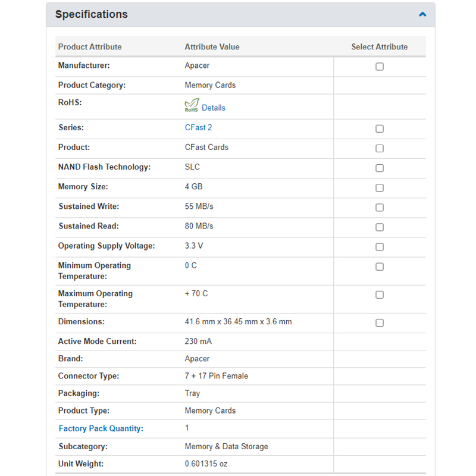Select the Series attribute checkbox
The width and height of the screenshot is (476, 476).
(x=380, y=129)
